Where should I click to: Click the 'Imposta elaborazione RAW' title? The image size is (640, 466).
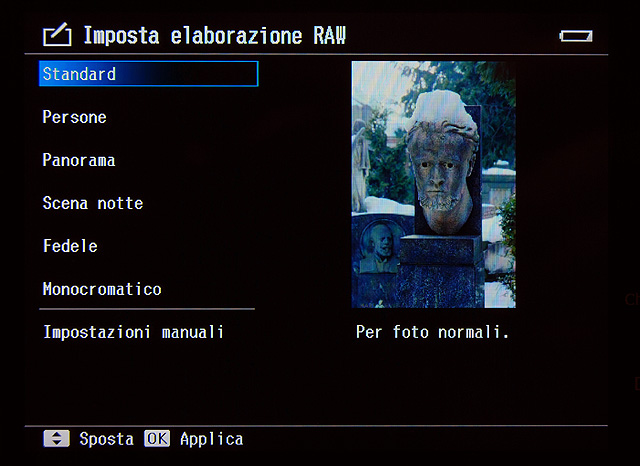point(215,36)
